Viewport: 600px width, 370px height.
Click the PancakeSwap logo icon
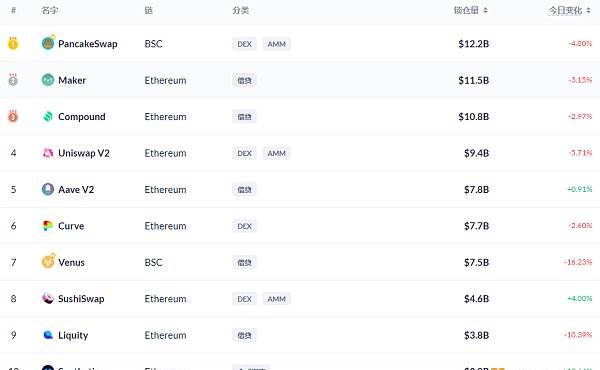point(48,42)
